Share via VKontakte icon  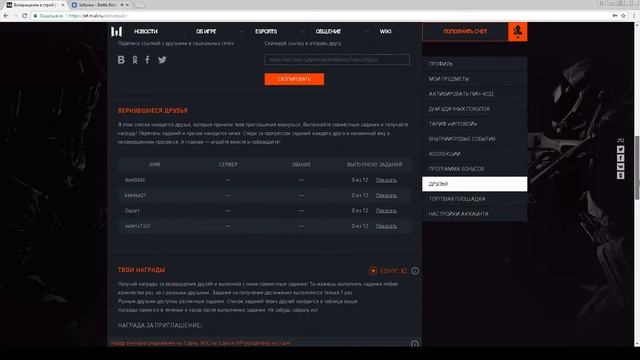point(121,60)
